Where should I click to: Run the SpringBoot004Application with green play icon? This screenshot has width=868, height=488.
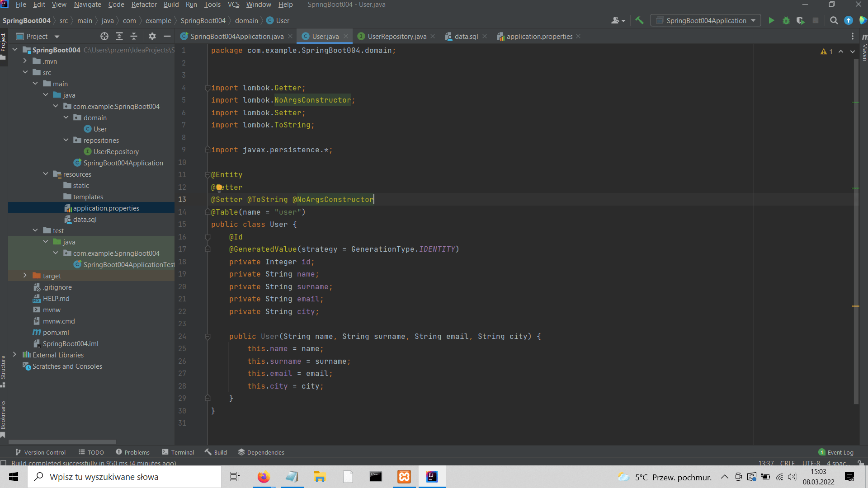[772, 20]
